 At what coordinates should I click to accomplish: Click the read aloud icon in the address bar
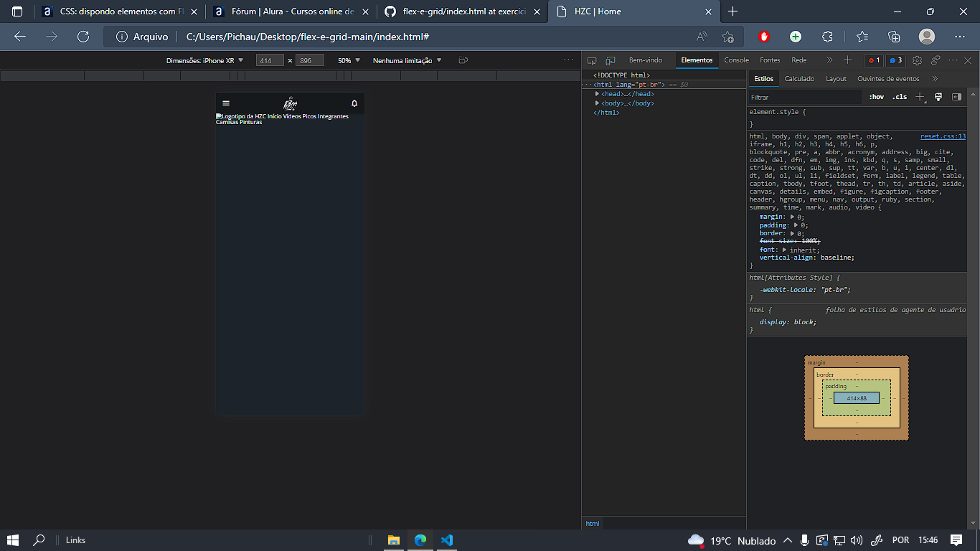702,37
